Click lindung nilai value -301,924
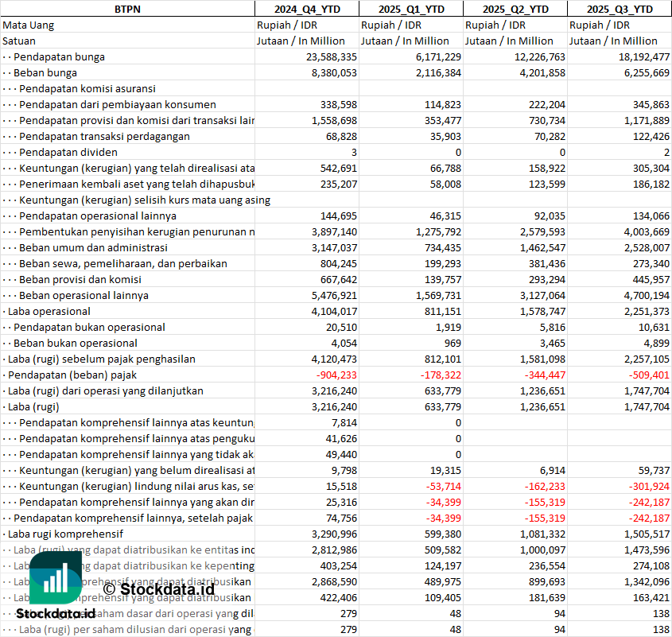672x637 pixels. [649, 486]
